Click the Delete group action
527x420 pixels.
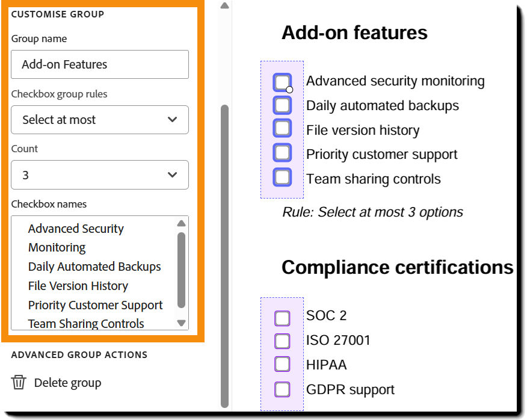[x=69, y=382]
